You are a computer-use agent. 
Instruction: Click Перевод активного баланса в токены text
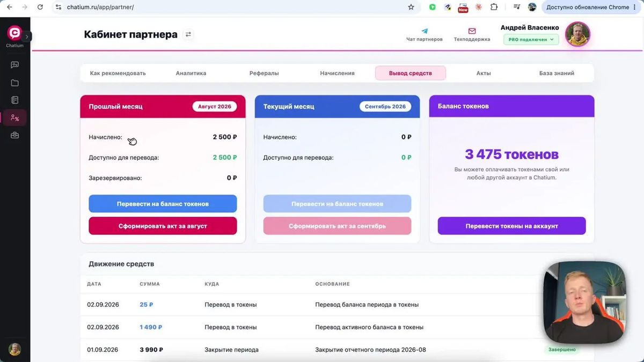369,327
